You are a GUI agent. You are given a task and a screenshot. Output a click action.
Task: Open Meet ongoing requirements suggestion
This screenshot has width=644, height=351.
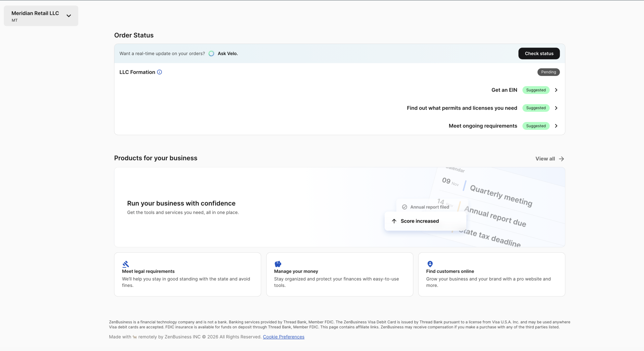483,126
